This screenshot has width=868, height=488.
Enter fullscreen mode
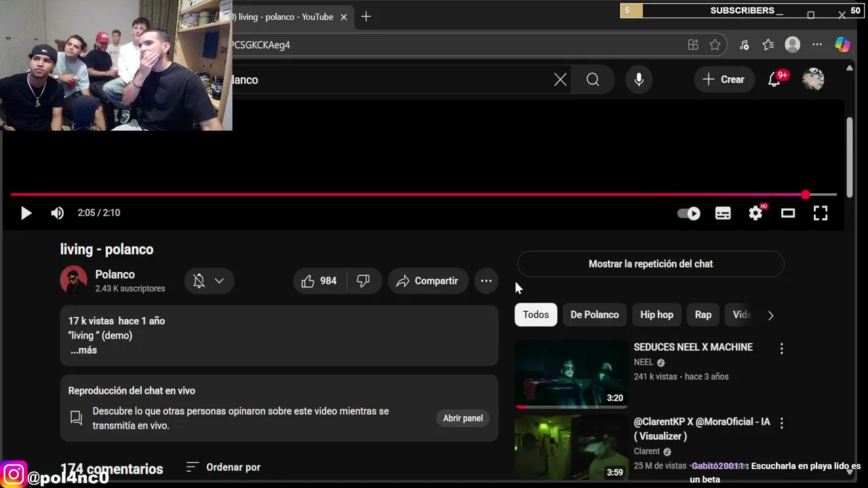[x=821, y=213]
